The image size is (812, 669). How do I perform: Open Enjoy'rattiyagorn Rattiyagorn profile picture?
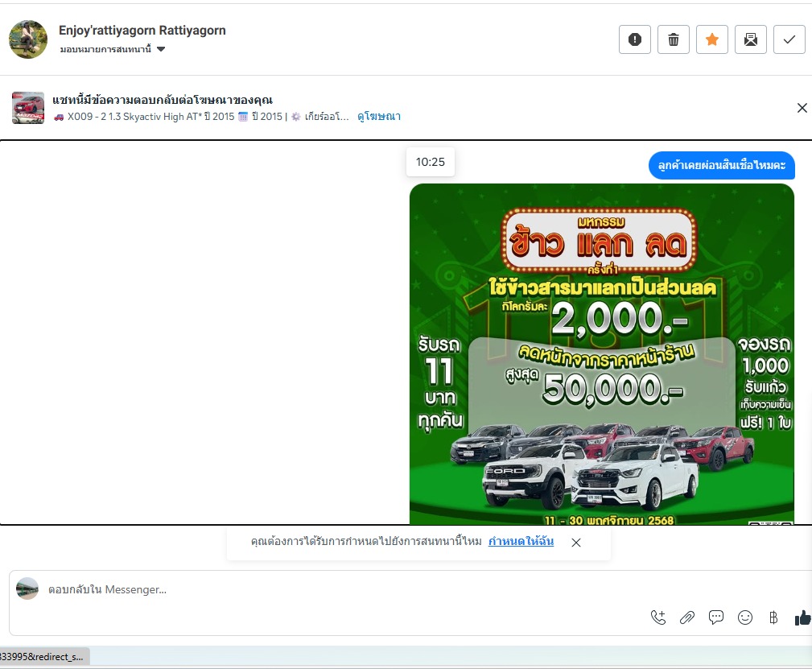28,39
